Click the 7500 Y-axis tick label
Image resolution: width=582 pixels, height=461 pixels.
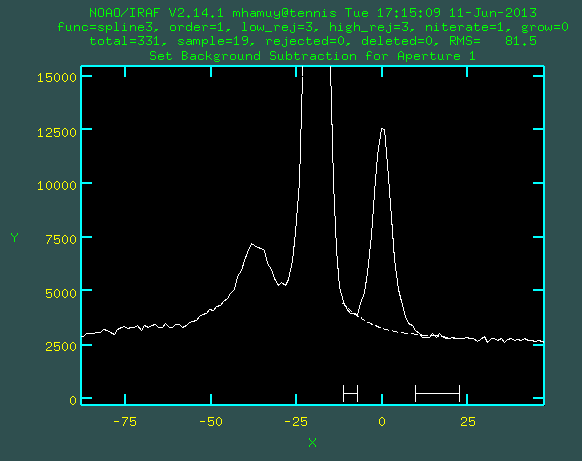[61, 239]
